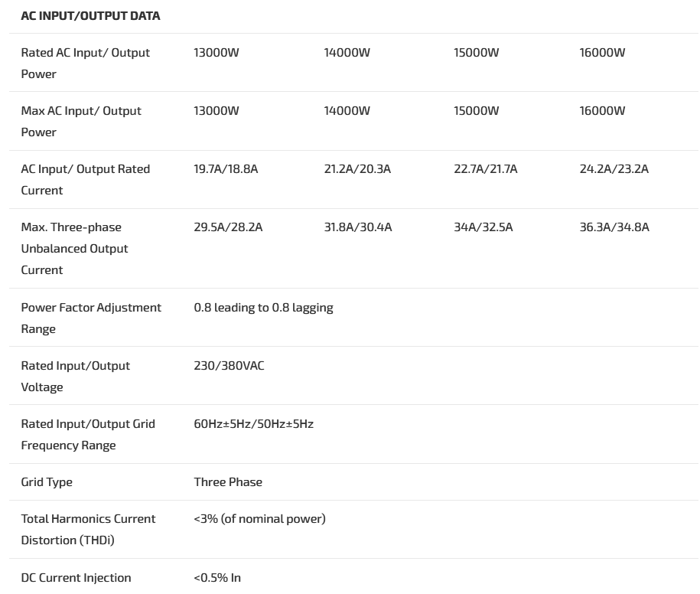Screen dimensions: 700x594
Task: Click the Max. Three-phase Unbalanced Output Current label
Action: [x=74, y=248]
